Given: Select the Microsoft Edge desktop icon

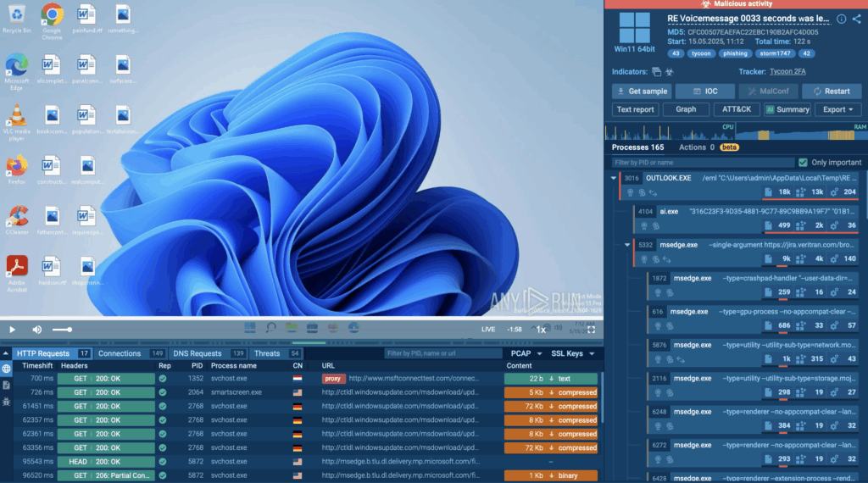Looking at the screenshot, I should [x=17, y=72].
